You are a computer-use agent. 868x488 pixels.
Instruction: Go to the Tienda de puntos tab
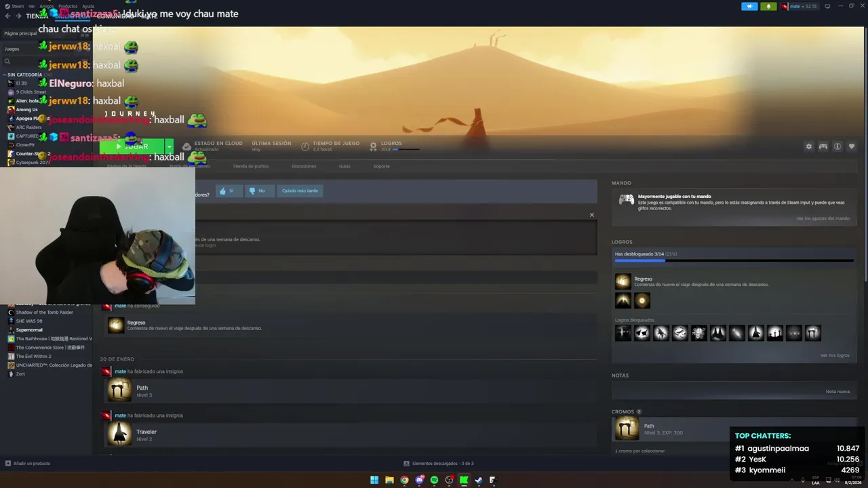251,166
